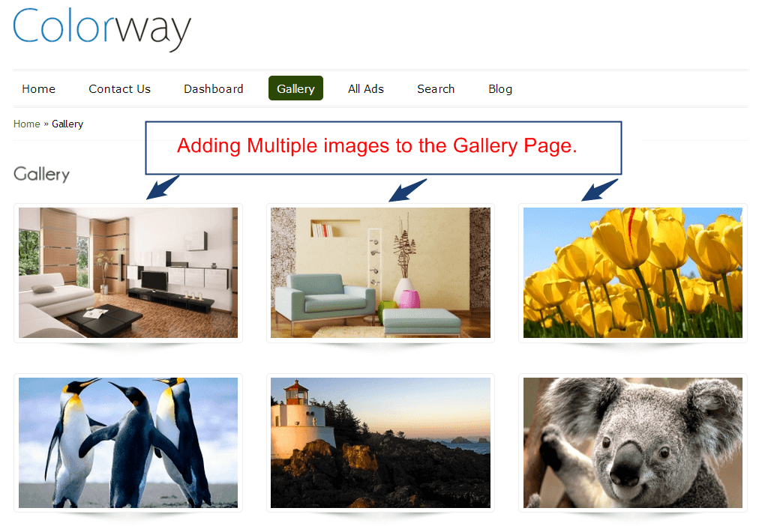The height and width of the screenshot is (532, 765).
Task: Open the lighthouse sunset thumbnail
Action: (x=380, y=443)
